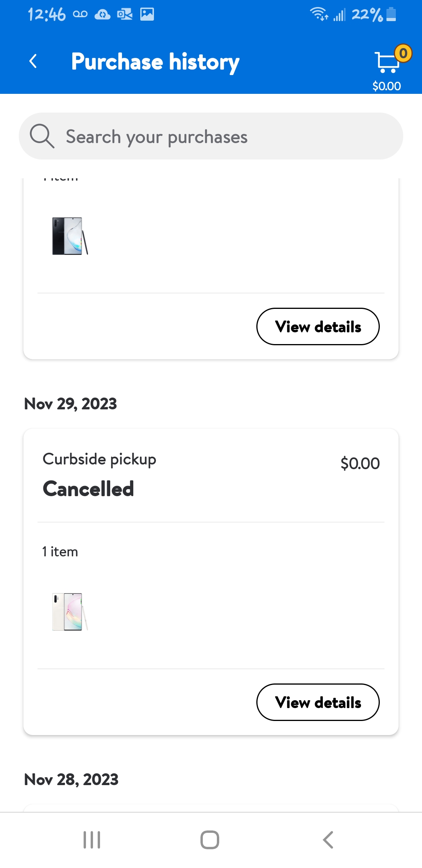View details of the black phone order
The image size is (422, 868).
pos(318,326)
